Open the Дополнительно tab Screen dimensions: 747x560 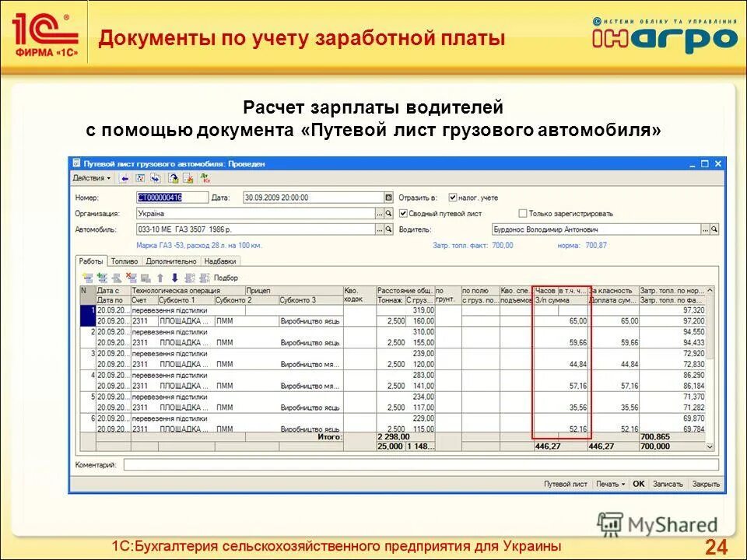171,261
